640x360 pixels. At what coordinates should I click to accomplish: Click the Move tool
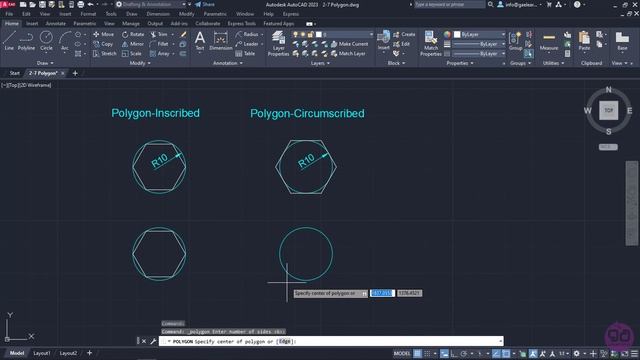pos(103,34)
